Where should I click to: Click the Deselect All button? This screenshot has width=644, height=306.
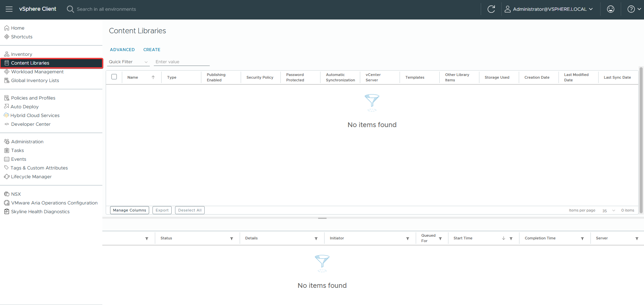coord(190,210)
